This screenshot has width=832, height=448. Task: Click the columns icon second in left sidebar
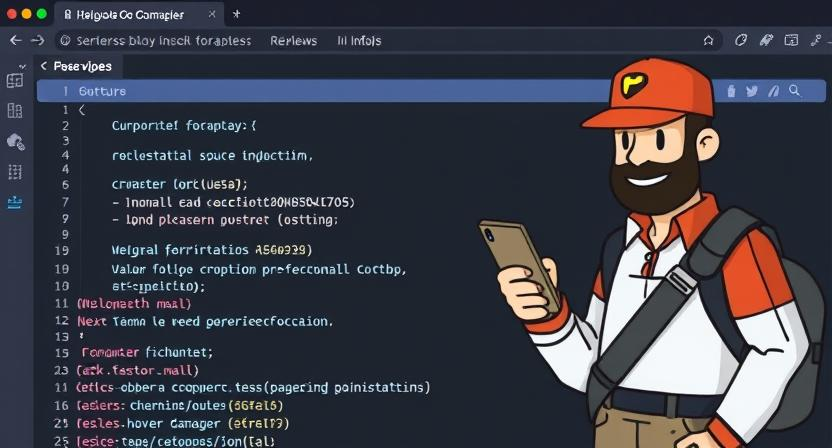15,111
